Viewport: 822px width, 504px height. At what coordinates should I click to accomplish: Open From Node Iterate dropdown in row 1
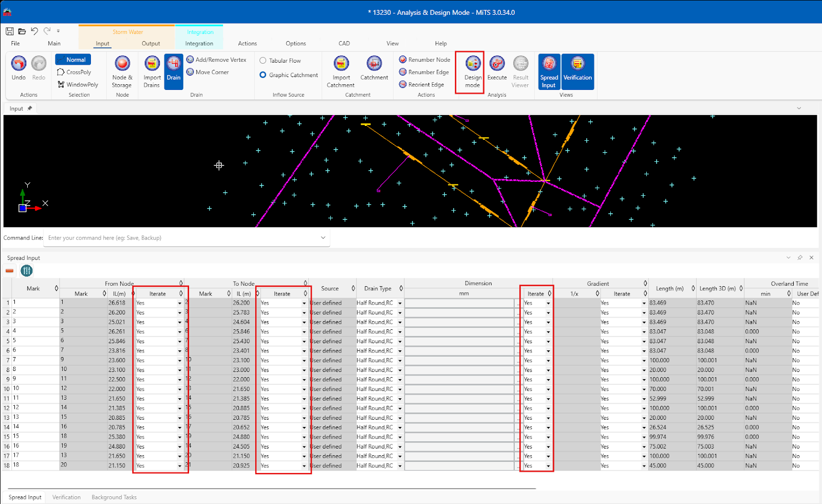click(180, 303)
